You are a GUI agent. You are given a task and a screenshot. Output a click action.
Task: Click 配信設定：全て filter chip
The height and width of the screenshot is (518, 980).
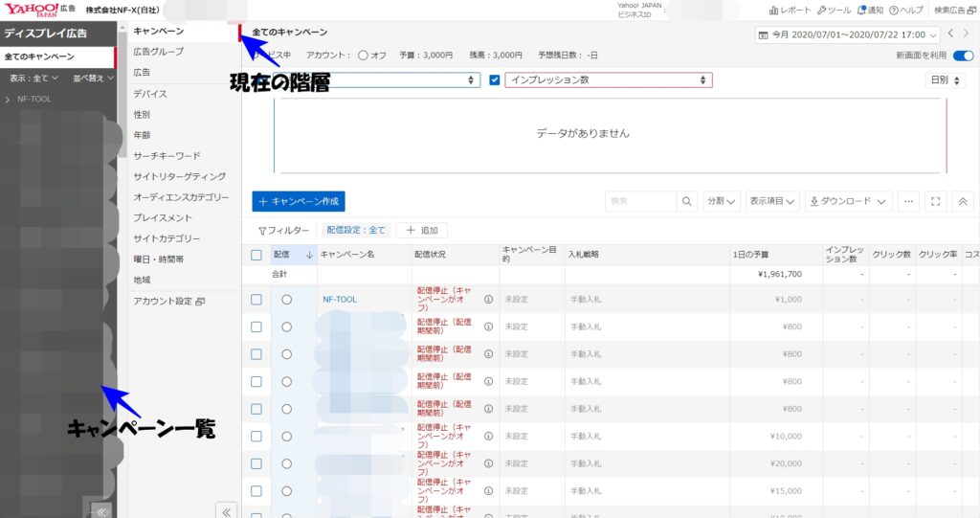click(356, 230)
